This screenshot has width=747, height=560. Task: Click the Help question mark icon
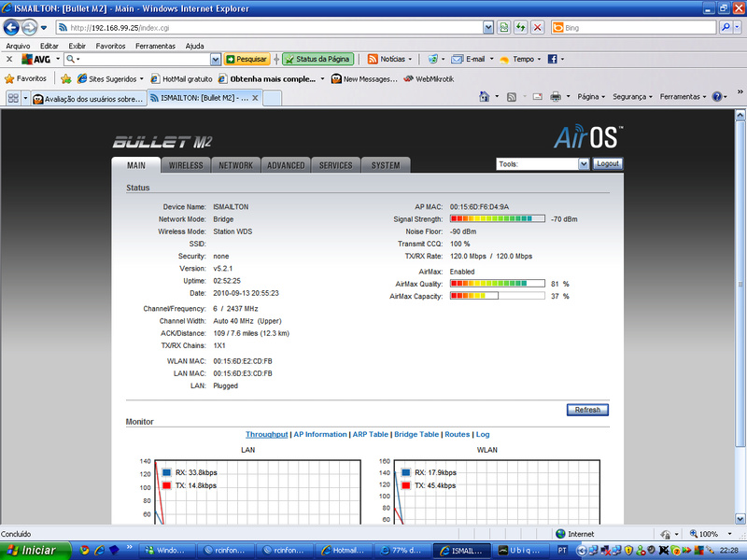pos(717,97)
